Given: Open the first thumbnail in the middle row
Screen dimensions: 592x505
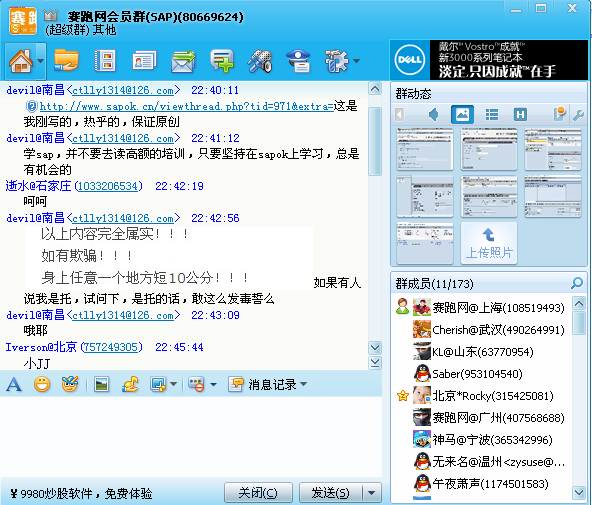Looking at the screenshot, I should tap(425, 196).
